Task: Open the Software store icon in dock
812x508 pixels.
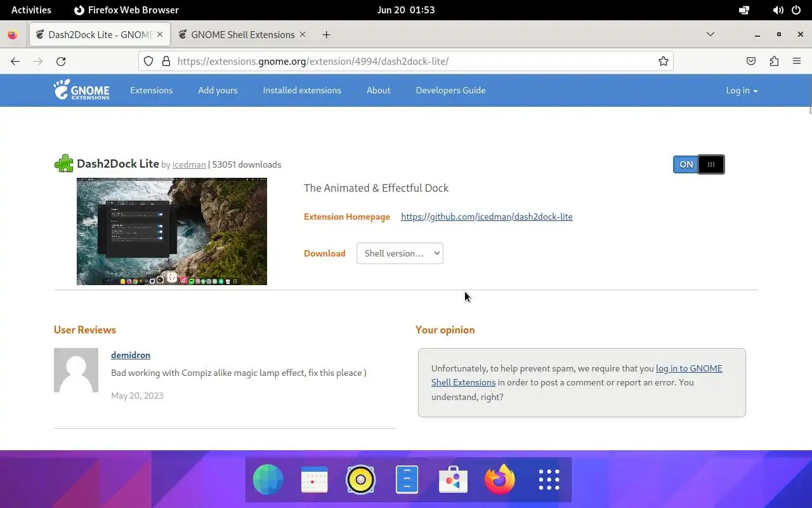Action: (x=453, y=479)
